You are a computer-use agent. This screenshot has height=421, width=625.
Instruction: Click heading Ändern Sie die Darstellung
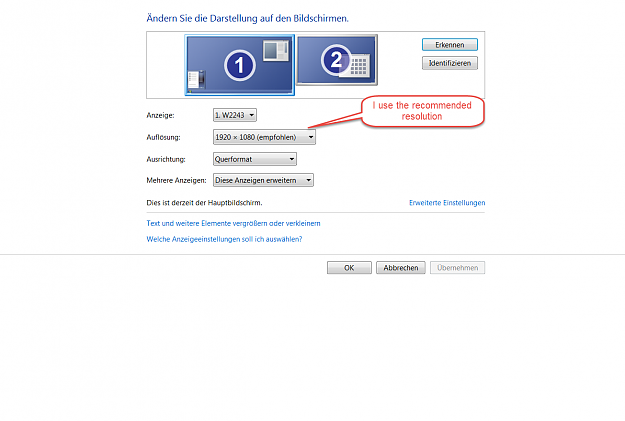(x=247, y=18)
